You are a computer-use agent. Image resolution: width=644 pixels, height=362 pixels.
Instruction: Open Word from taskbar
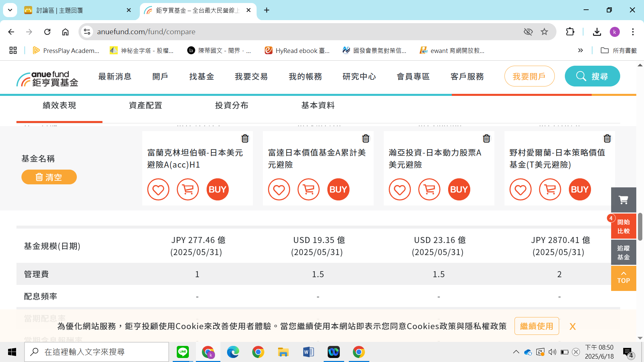[309, 352]
